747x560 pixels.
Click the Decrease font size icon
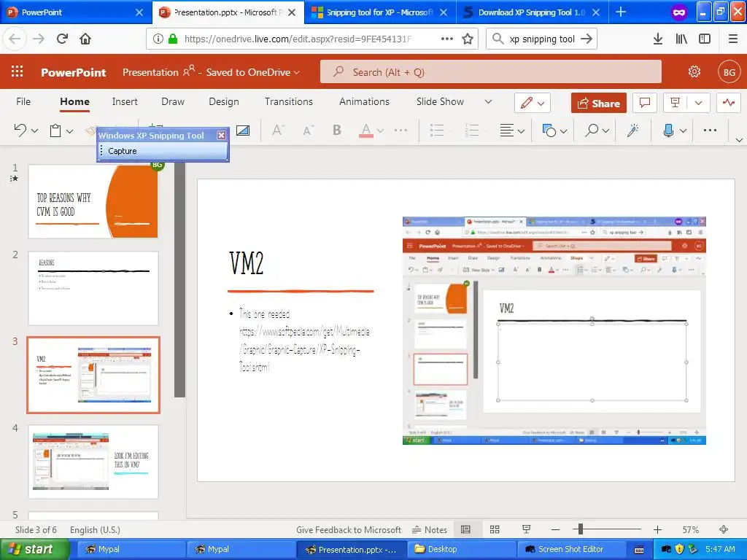click(x=309, y=130)
